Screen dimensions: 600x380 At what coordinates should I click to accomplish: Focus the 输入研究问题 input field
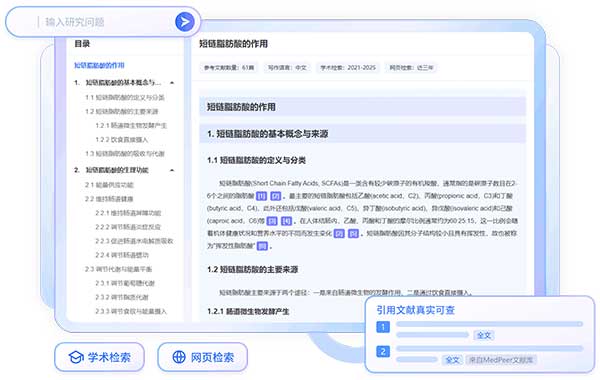coord(103,22)
